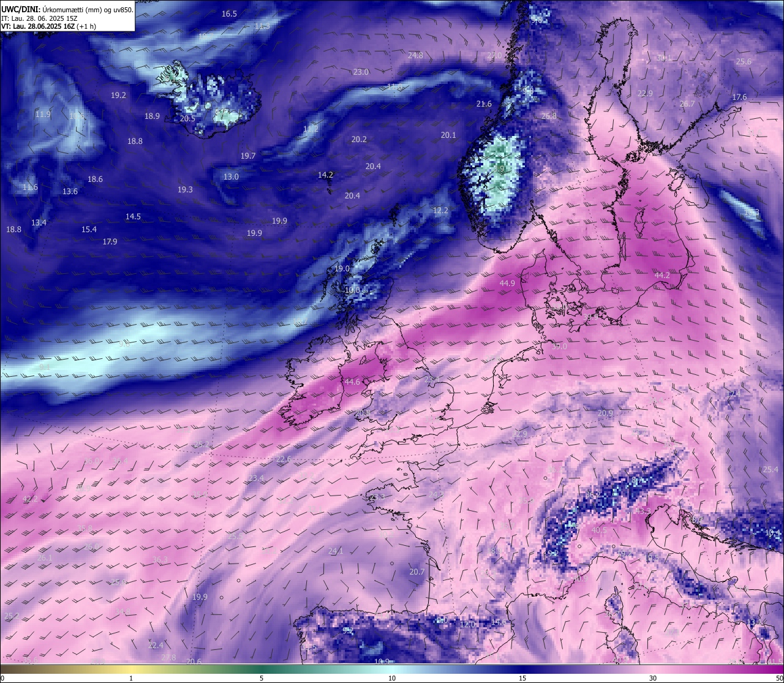Click the 20.5 value over Iceland
784x683 pixels.
187,118
